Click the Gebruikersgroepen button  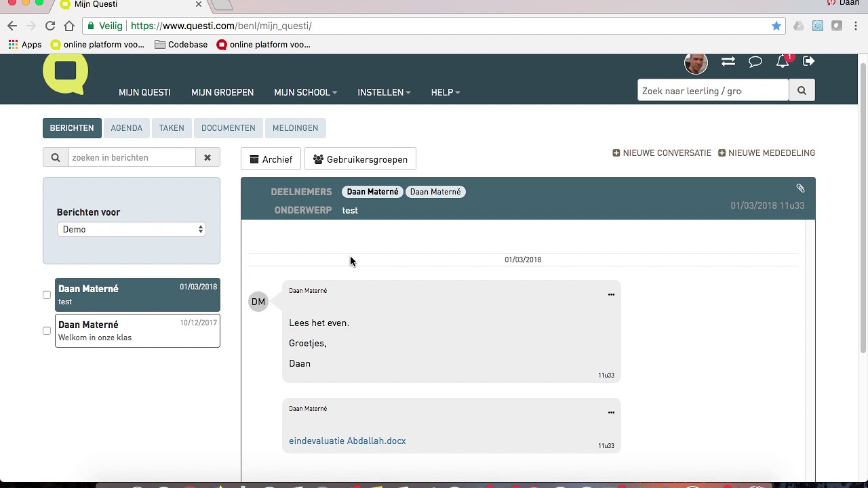(x=360, y=159)
